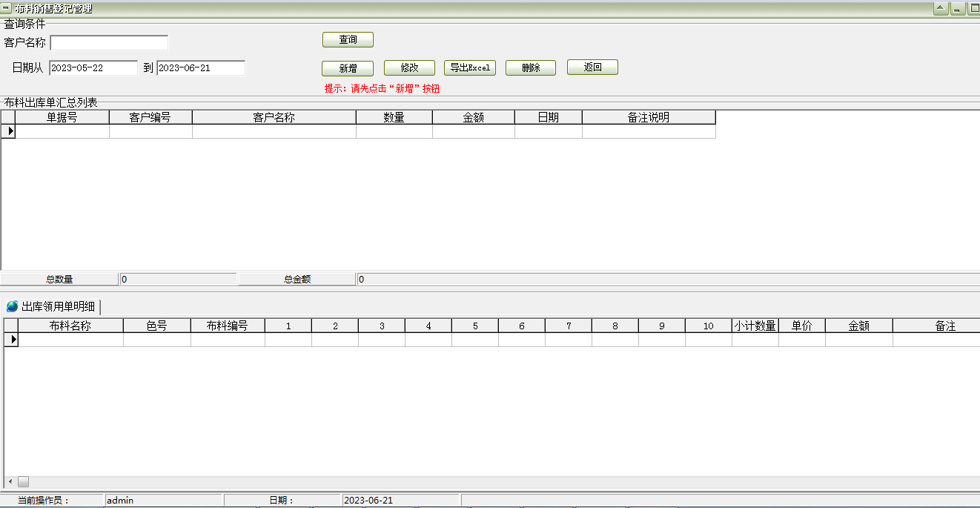Click the 小计数量 column header

755,326
